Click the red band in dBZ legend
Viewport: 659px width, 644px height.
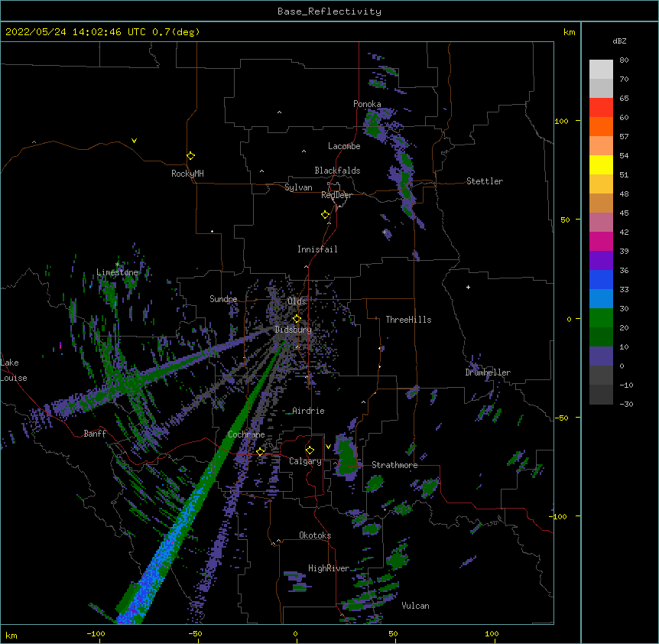tap(601, 108)
